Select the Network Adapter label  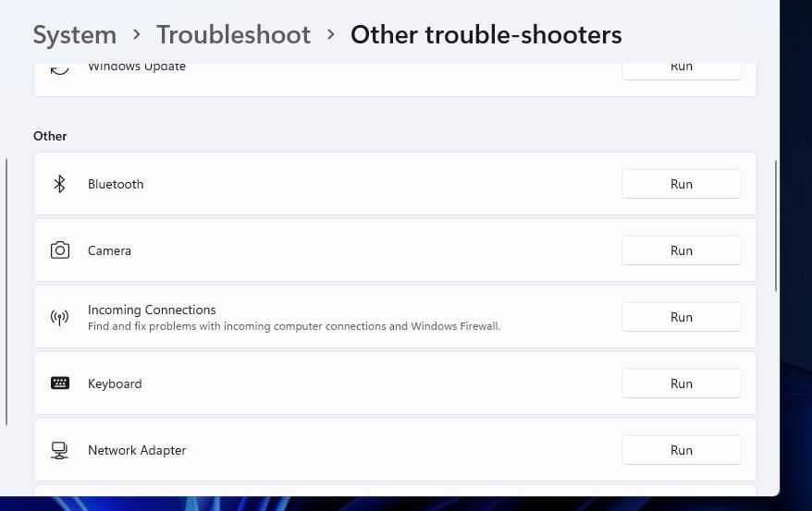137,450
